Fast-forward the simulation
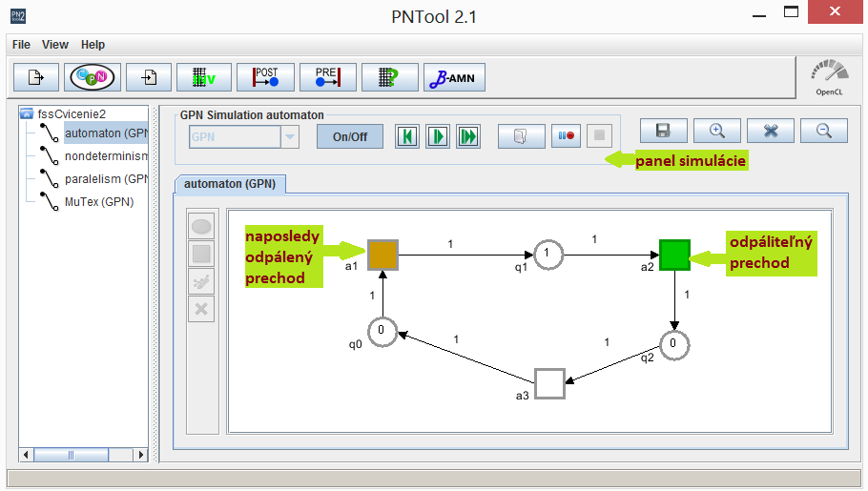Screen dimensions: 868x491 [x=467, y=136]
